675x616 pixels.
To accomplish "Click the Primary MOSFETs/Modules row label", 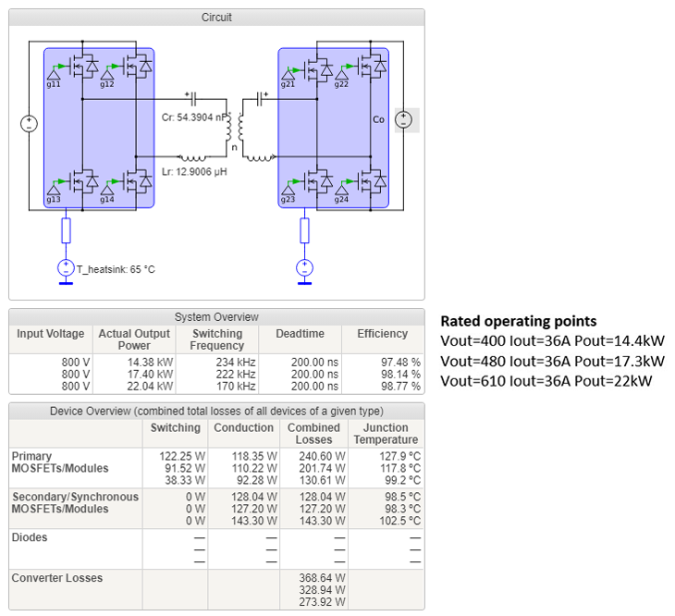I will (60, 462).
